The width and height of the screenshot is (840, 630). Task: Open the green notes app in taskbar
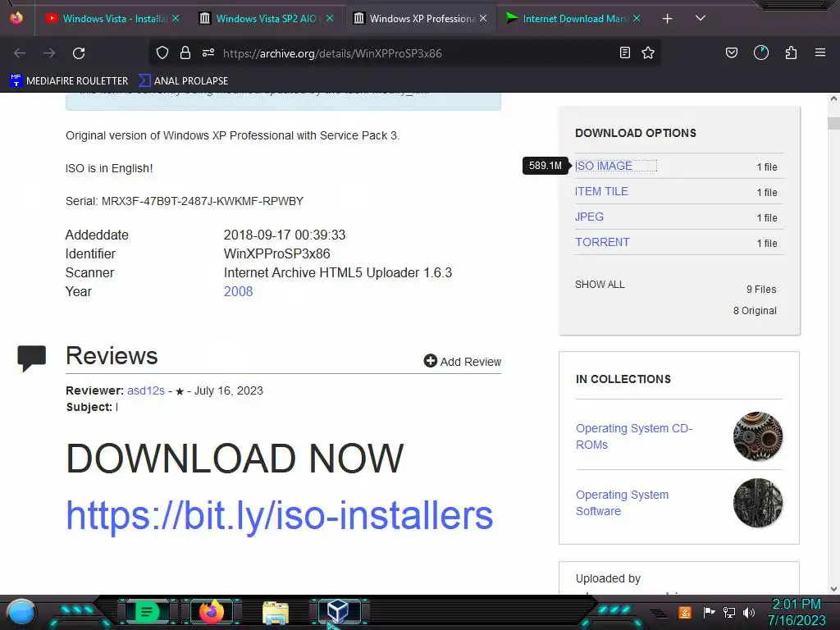[x=147, y=611]
